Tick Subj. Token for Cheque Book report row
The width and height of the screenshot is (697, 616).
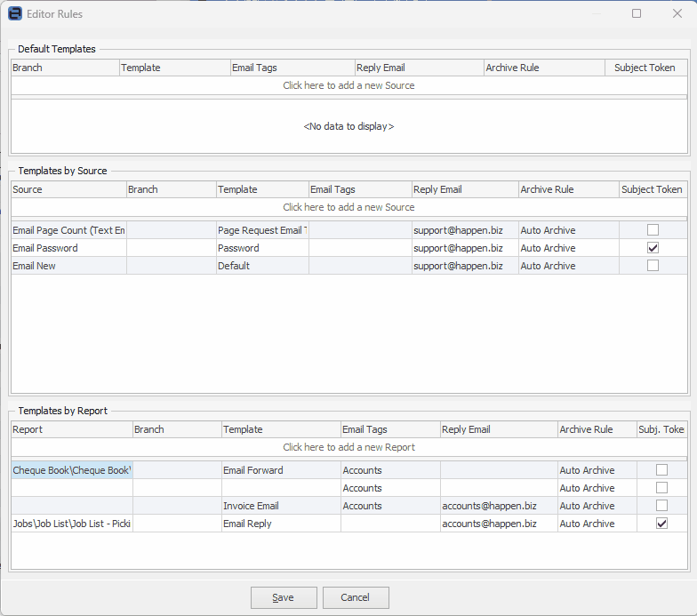point(661,470)
